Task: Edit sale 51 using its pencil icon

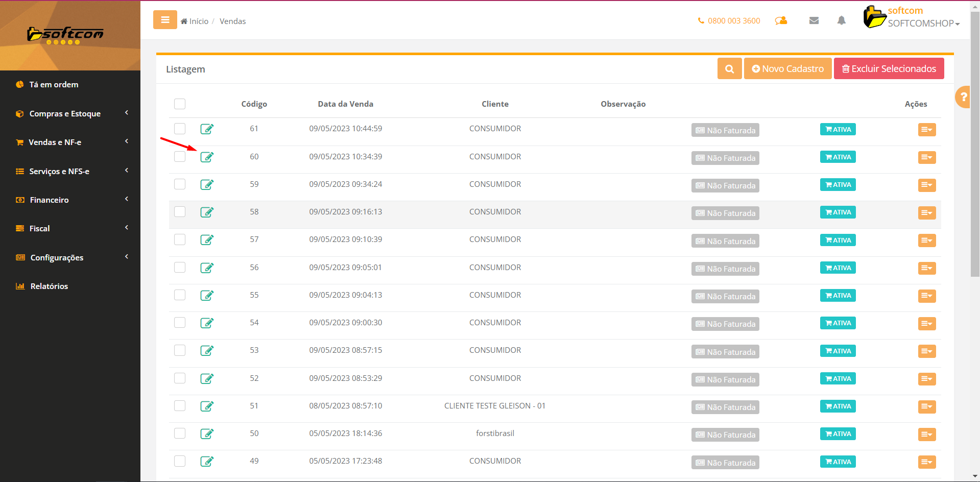Action: point(206,406)
